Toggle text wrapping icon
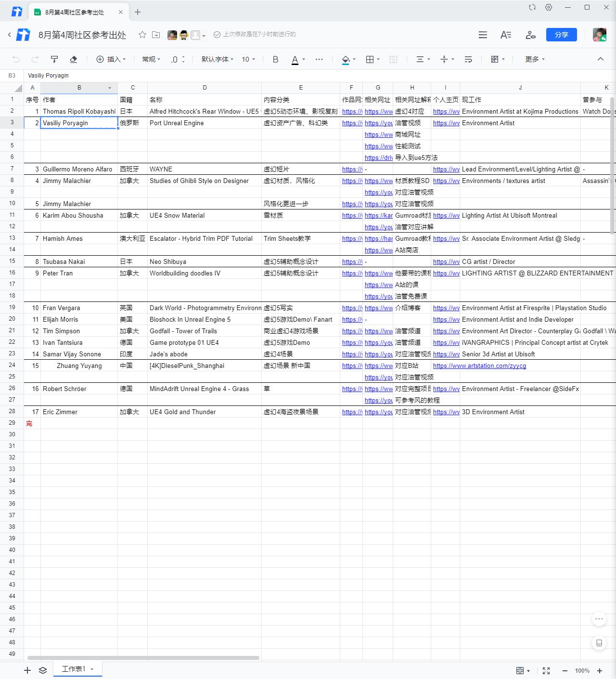 point(468,59)
